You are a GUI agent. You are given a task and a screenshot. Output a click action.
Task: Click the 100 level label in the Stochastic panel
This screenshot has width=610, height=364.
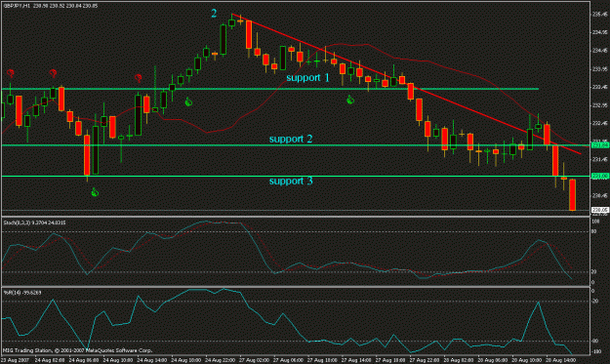(x=595, y=222)
